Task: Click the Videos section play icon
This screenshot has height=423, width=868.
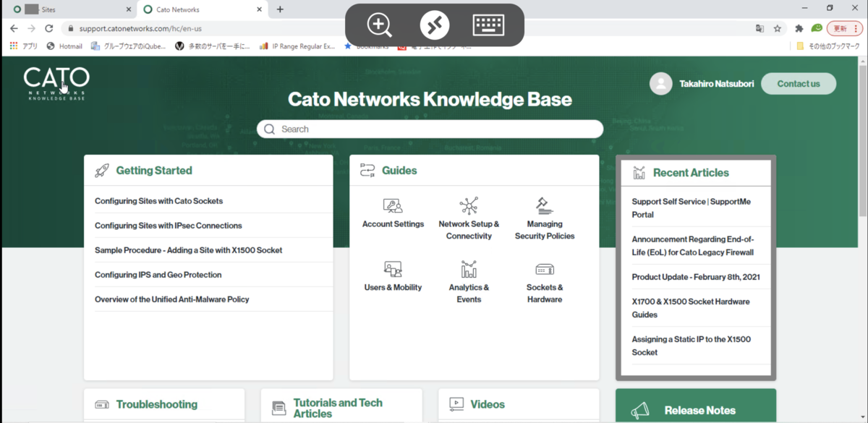Action: pyautogui.click(x=456, y=404)
